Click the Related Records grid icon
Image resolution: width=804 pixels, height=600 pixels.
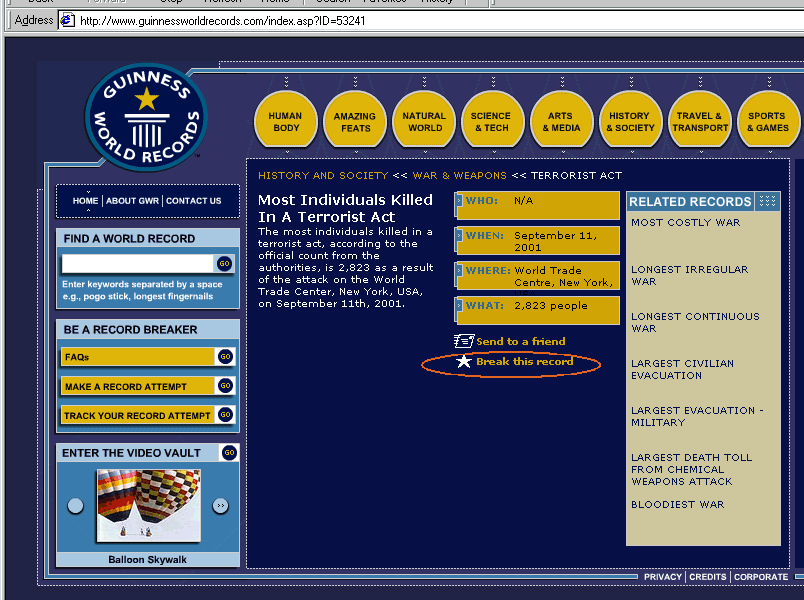[x=767, y=201]
